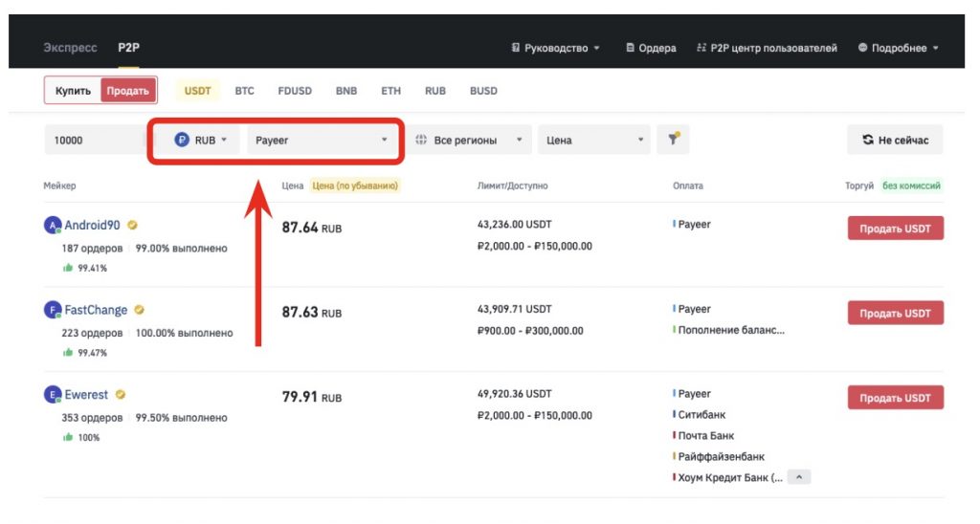The width and height of the screenshot is (980, 524).
Task: Click the price 79.91 RUB
Action: (x=312, y=397)
